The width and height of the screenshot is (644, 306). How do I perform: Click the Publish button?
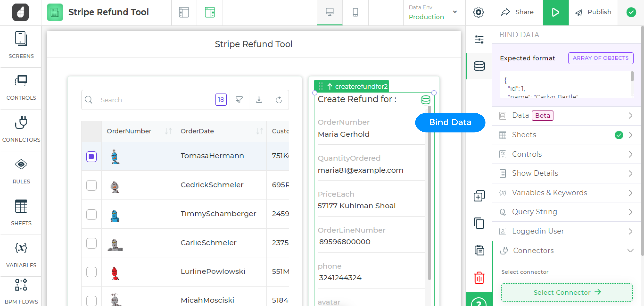pos(593,12)
